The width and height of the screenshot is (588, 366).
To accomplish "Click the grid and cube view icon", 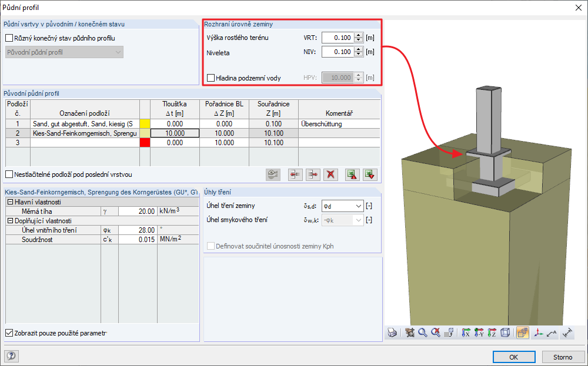I will [x=449, y=333].
